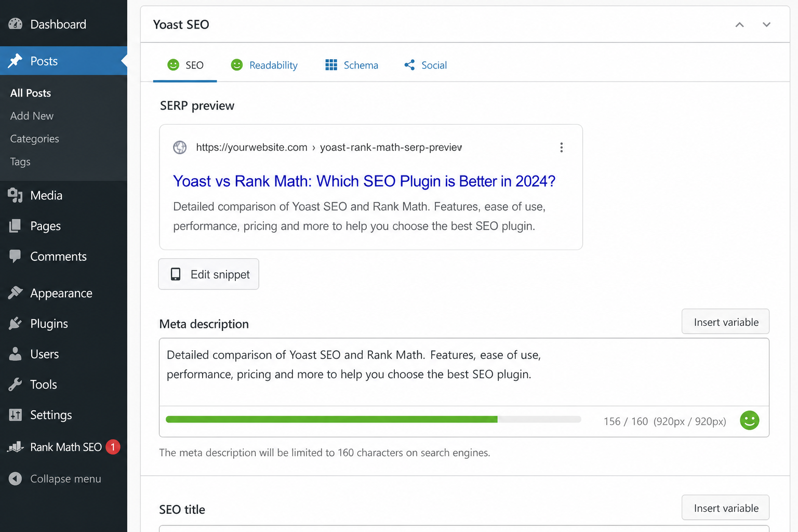Choose Add New under Posts

tap(32, 116)
